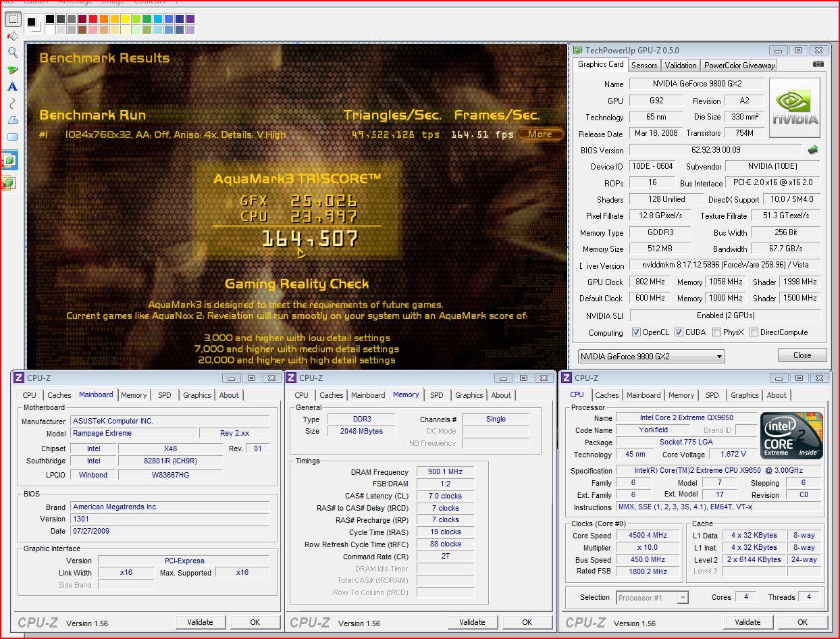Pick the lavender color swatch
Viewport: 840px width, 639px height.
(x=190, y=30)
